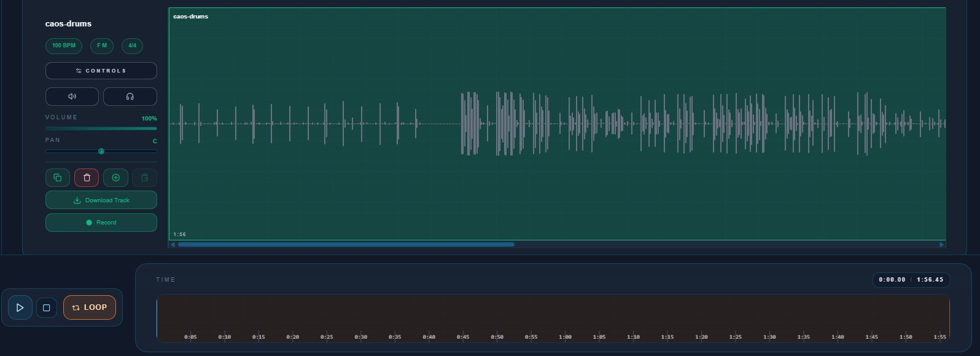Viewport: 980px width, 356px height.
Task: Jump to 1:30 on timeline
Action: tap(769, 337)
